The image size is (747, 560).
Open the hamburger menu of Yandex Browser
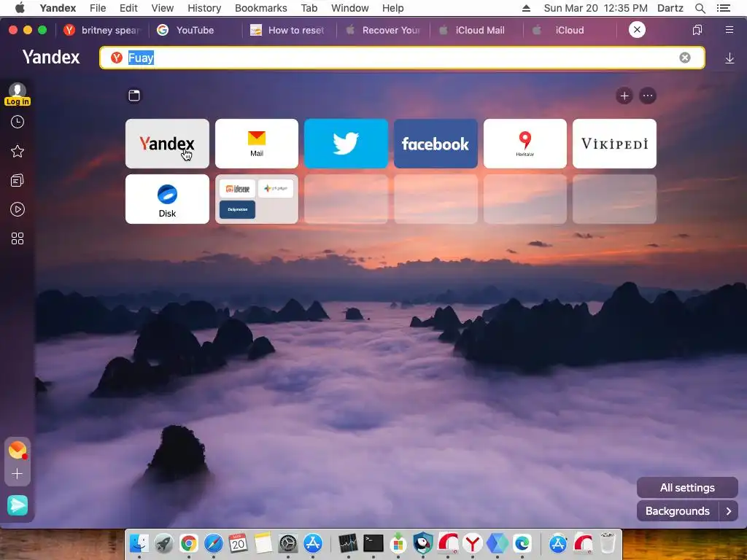729,30
